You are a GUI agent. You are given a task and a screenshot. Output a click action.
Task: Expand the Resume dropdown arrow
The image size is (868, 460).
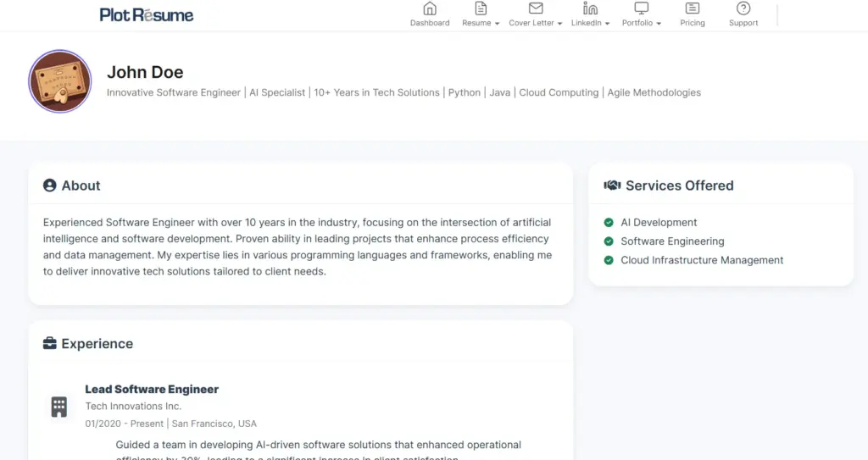coord(497,23)
